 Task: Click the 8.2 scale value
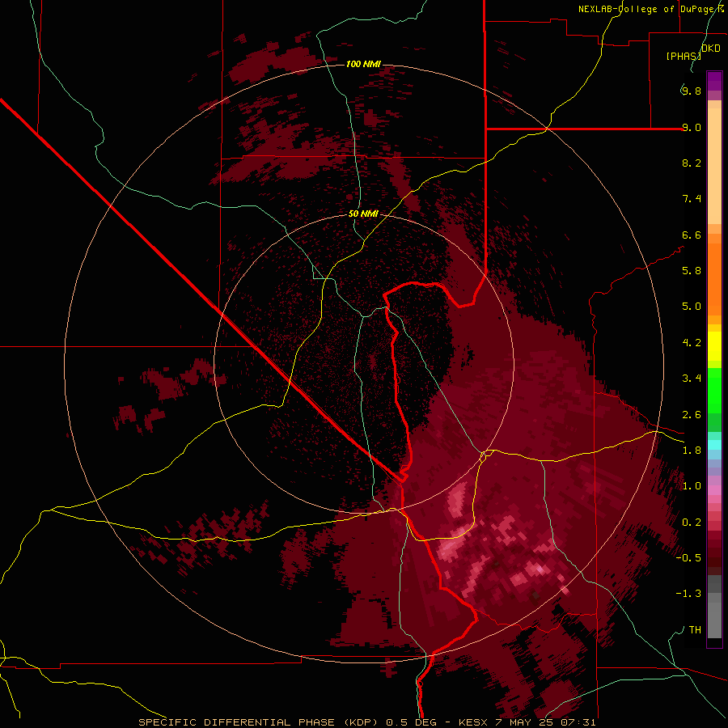click(692, 163)
